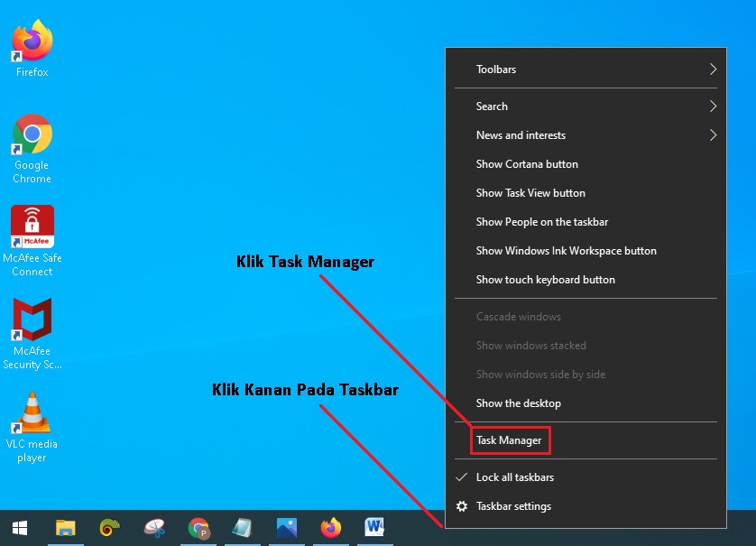Viewport: 756px width, 546px height.
Task: Open Taskbar settings
Action: click(x=513, y=506)
